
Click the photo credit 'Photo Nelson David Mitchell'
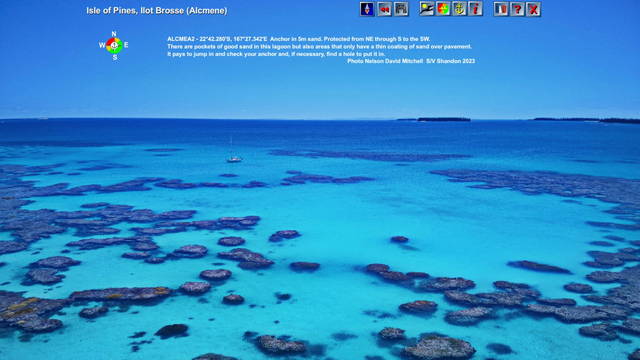[x=411, y=61]
